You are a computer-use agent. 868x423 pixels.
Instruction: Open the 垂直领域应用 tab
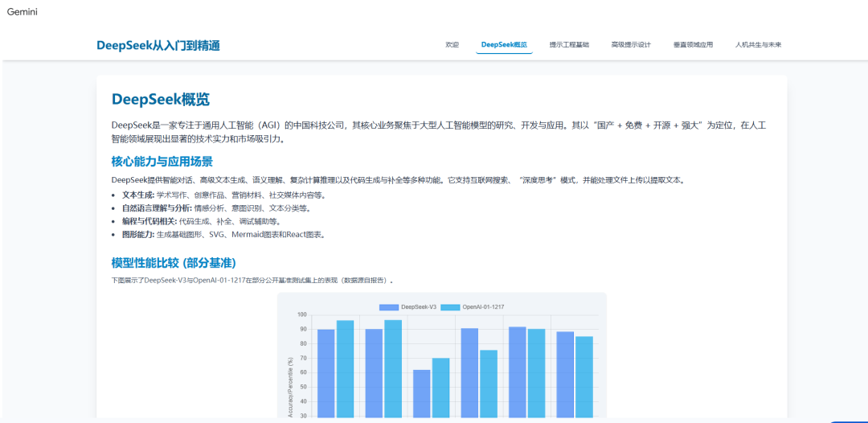tap(693, 45)
